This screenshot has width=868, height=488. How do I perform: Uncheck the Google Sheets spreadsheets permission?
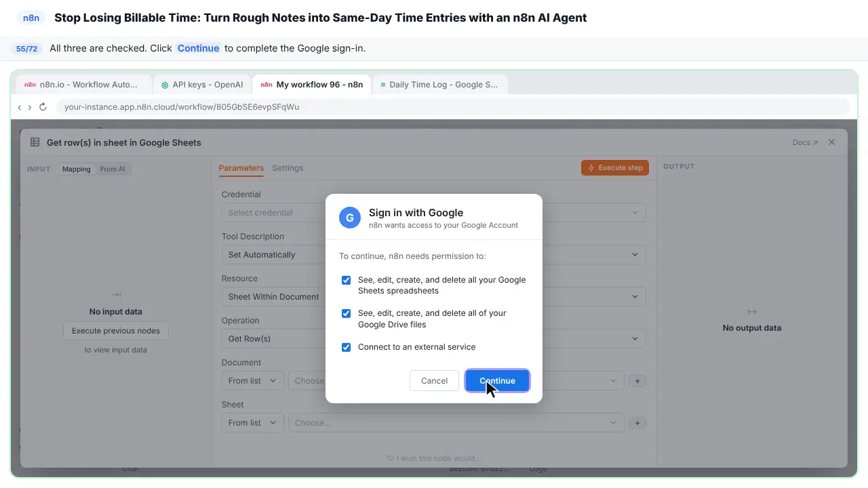point(346,280)
